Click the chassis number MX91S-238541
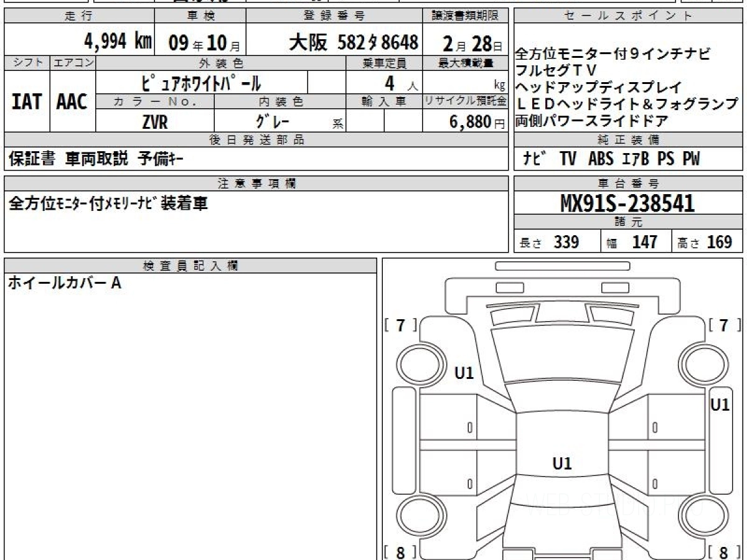The width and height of the screenshot is (747, 560). [x=627, y=203]
